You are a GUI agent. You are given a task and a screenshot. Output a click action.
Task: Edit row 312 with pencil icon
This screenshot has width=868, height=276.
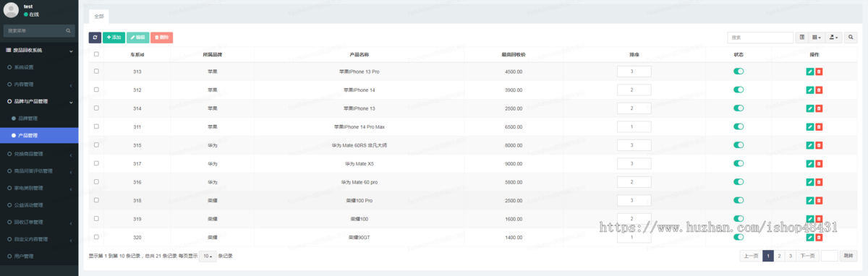[x=809, y=90]
